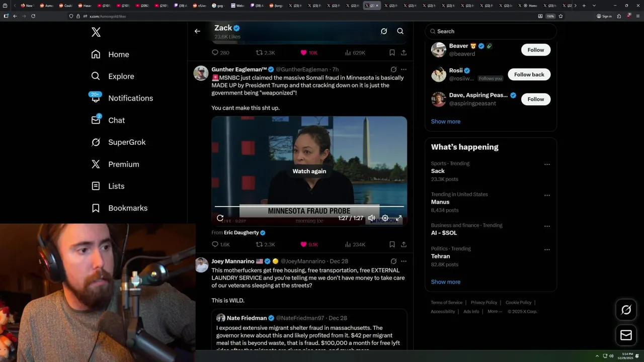The image size is (644, 362).
Task: Open Notifications from the sidebar
Action: coord(122,98)
